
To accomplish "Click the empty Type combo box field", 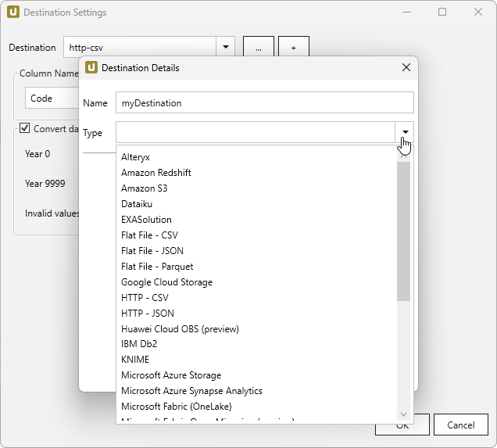I will 256,132.
